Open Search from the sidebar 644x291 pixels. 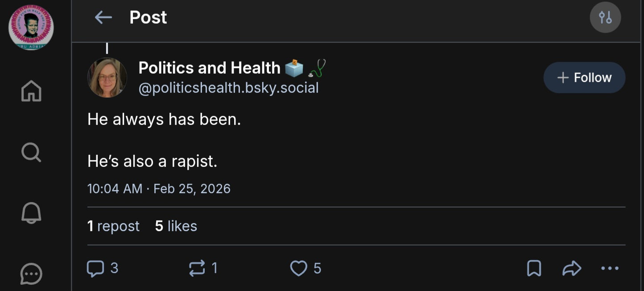click(x=31, y=153)
